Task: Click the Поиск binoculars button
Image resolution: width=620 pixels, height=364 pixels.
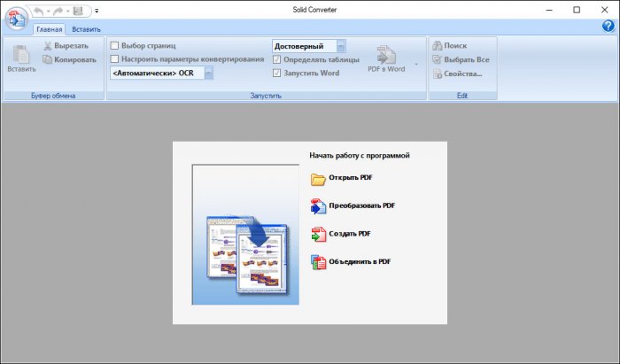Action: [450, 46]
